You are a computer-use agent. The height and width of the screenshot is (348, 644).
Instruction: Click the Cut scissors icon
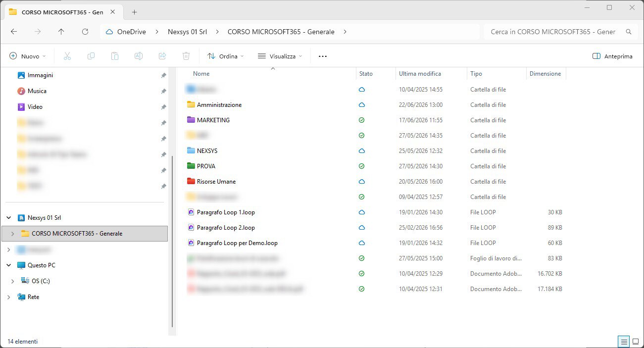tap(67, 56)
